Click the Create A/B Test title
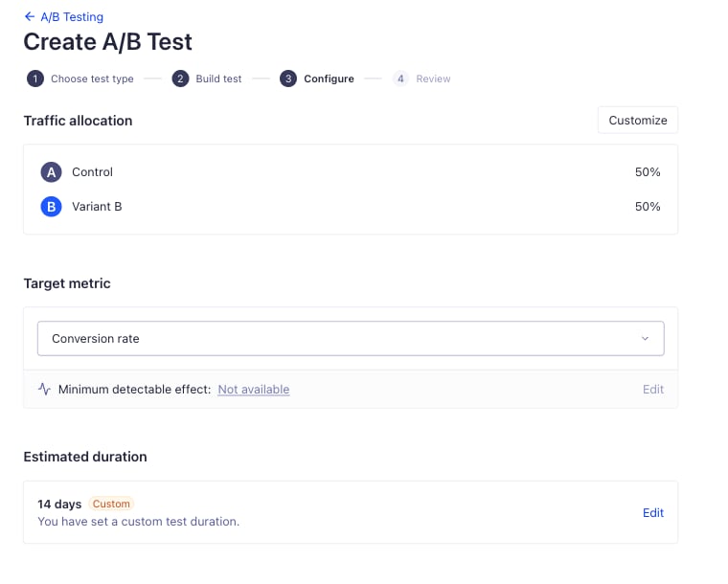 pos(107,42)
